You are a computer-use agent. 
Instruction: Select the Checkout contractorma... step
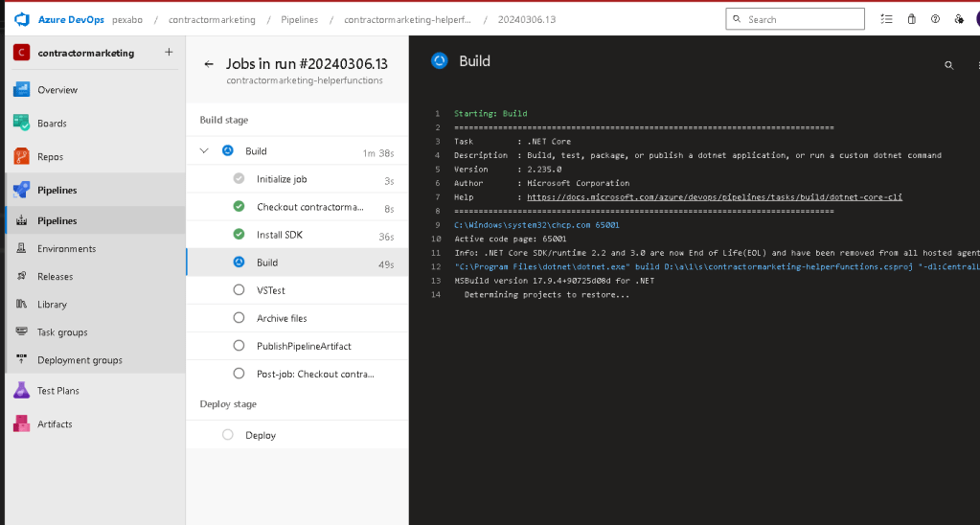298,207
